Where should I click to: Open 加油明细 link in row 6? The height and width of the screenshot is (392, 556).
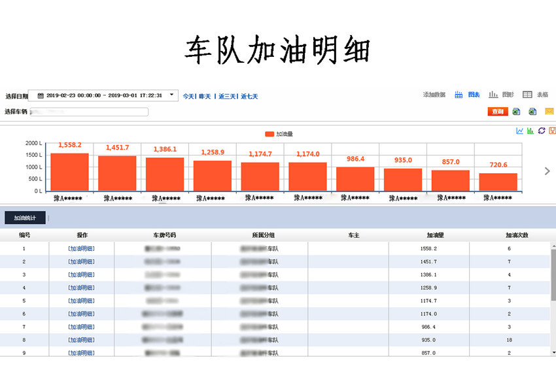tap(81, 314)
